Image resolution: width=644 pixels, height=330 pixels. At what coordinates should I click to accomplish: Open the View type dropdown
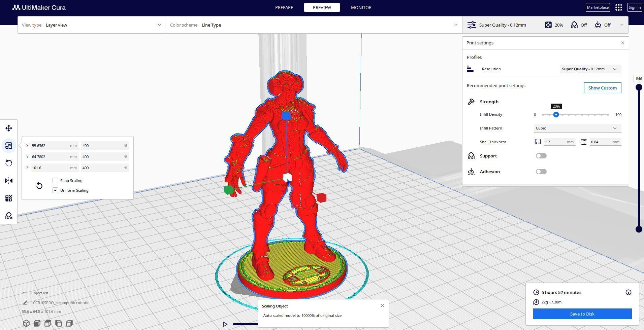click(92, 25)
